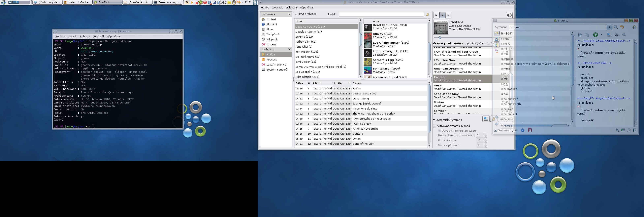
Task: Click Vymazat button in StarDict
Action: (501, 27)
